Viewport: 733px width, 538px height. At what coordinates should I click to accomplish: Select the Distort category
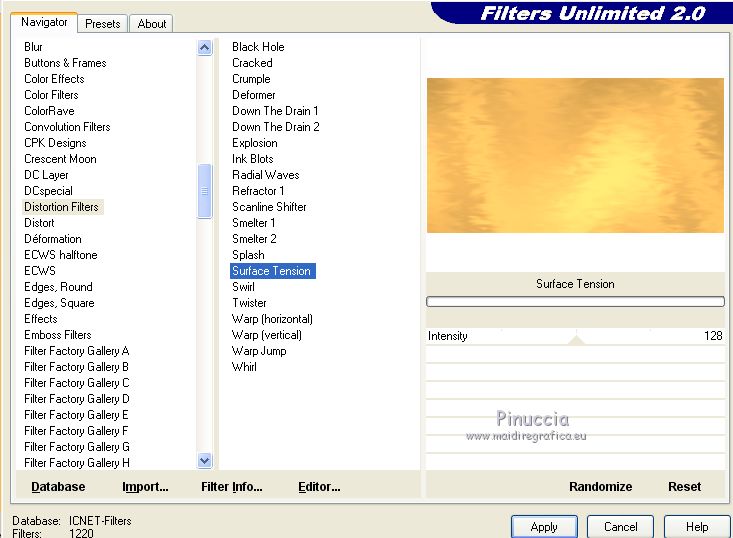[x=39, y=223]
